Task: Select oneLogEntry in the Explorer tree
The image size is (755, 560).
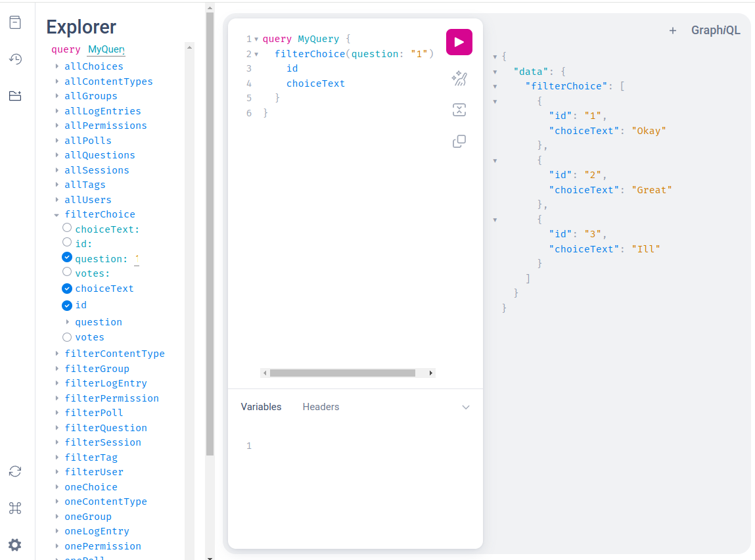Action: [97, 531]
